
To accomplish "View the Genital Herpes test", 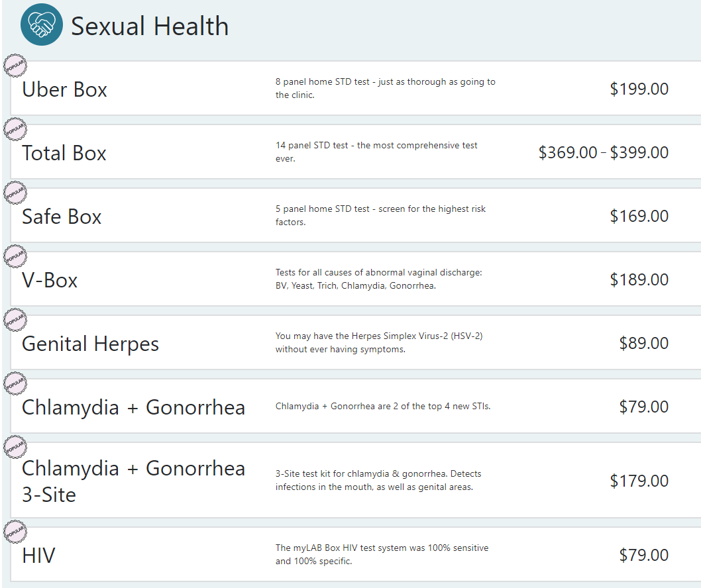I will click(90, 344).
